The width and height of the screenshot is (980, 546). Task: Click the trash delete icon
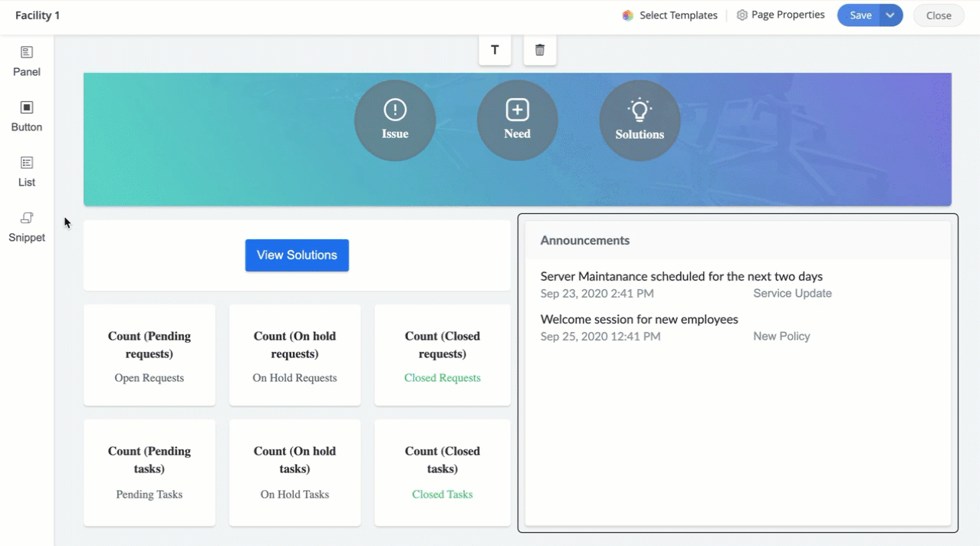540,51
